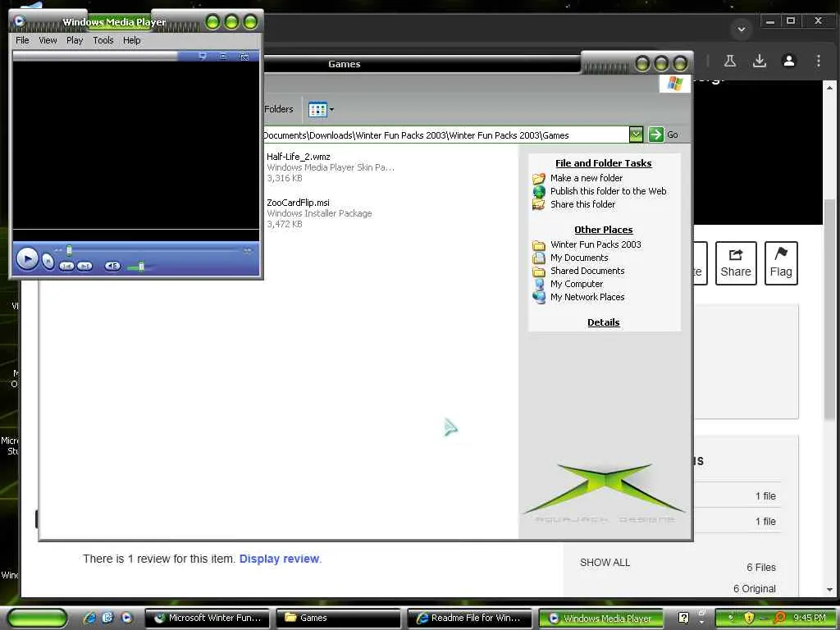Viewport: 840px width, 630px height.
Task: Click the My Computer icon in Other Places
Action: tap(539, 284)
